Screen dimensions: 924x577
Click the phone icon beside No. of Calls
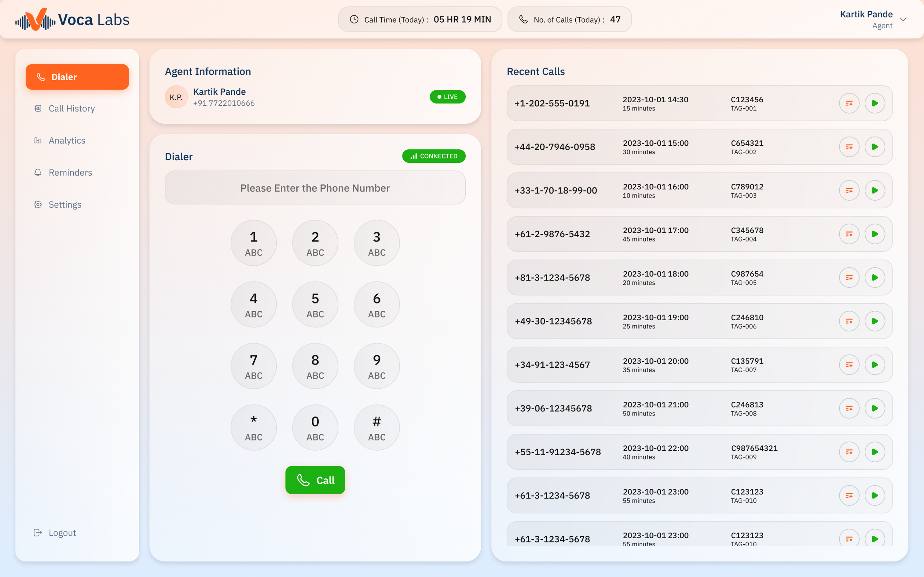[523, 20]
